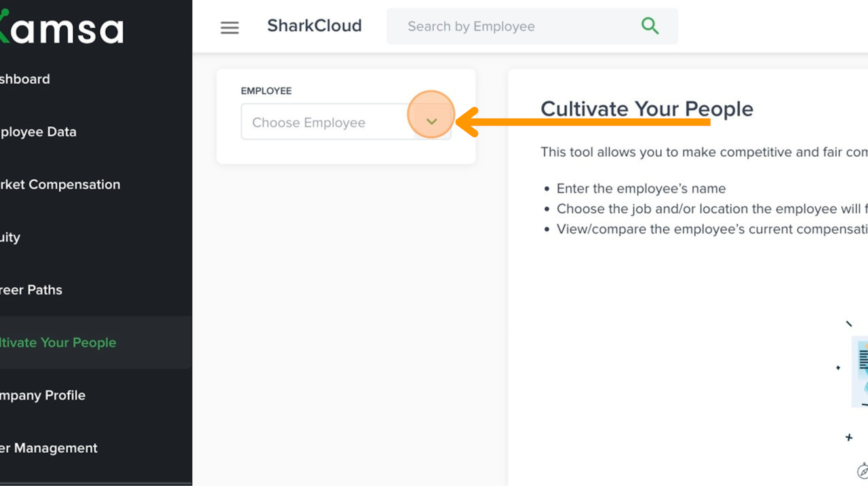Viewport: 868px width, 486px height.
Task: Click the Kamsa logo
Action: 64,30
